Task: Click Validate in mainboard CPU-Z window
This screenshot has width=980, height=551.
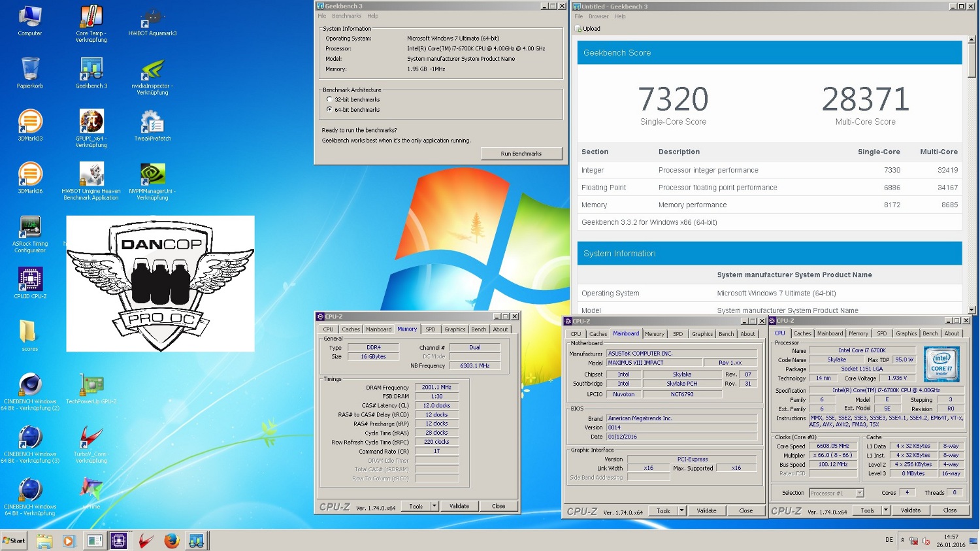Action: point(706,510)
